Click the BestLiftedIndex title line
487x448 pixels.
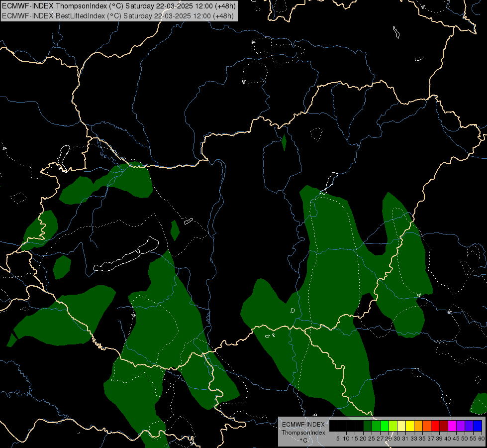pos(118,15)
